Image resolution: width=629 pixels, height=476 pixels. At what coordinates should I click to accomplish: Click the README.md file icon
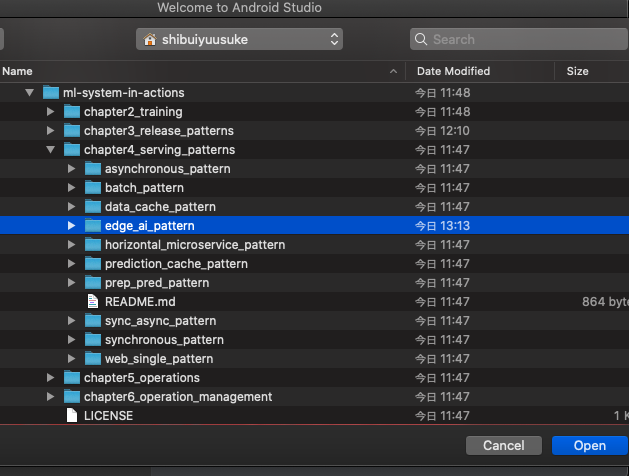coord(93,302)
